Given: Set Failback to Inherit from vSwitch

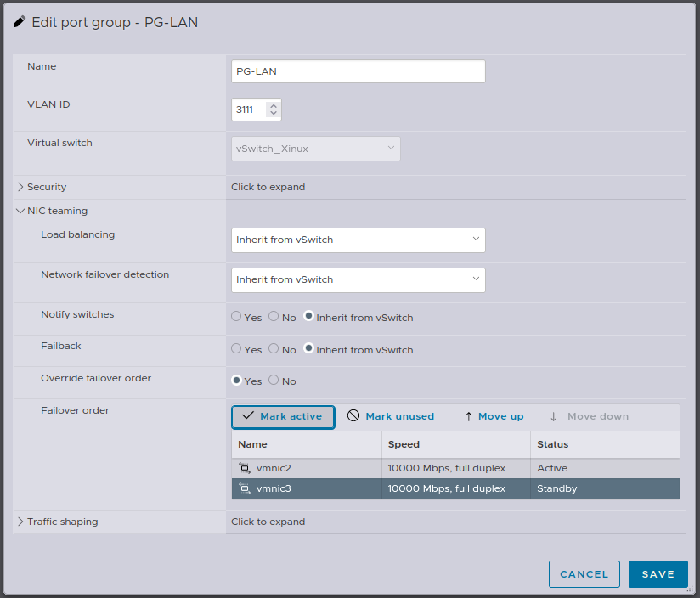Looking at the screenshot, I should pos(308,348).
